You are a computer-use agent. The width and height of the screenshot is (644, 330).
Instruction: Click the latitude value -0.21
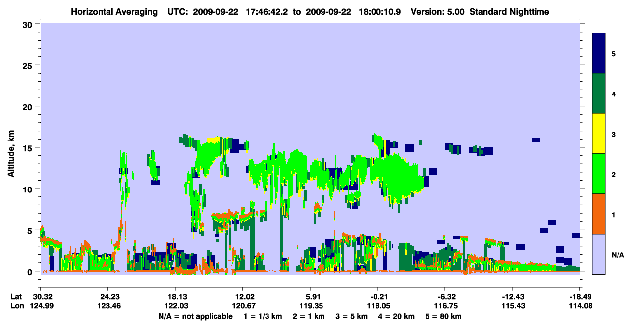[x=377, y=297]
